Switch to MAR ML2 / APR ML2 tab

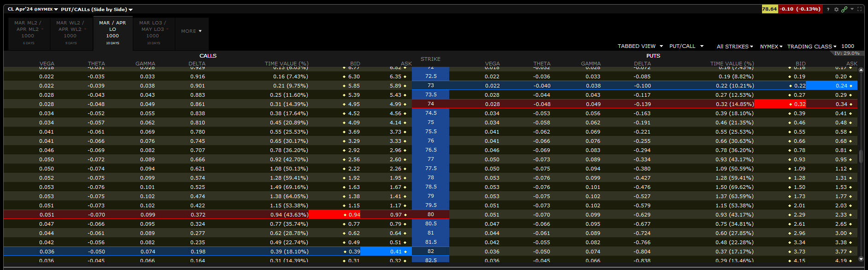(28, 33)
